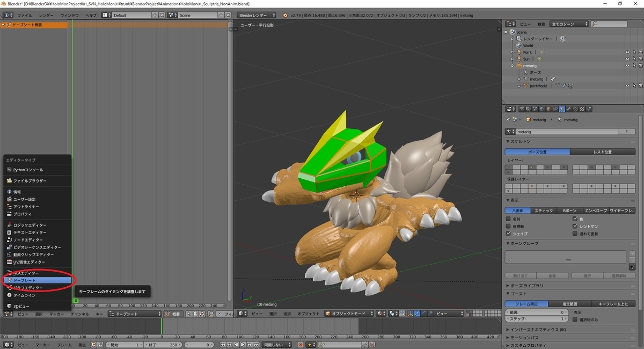Toggle visibility eye for Sun lamp
The width and height of the screenshot is (644, 349).
pos(627,59)
